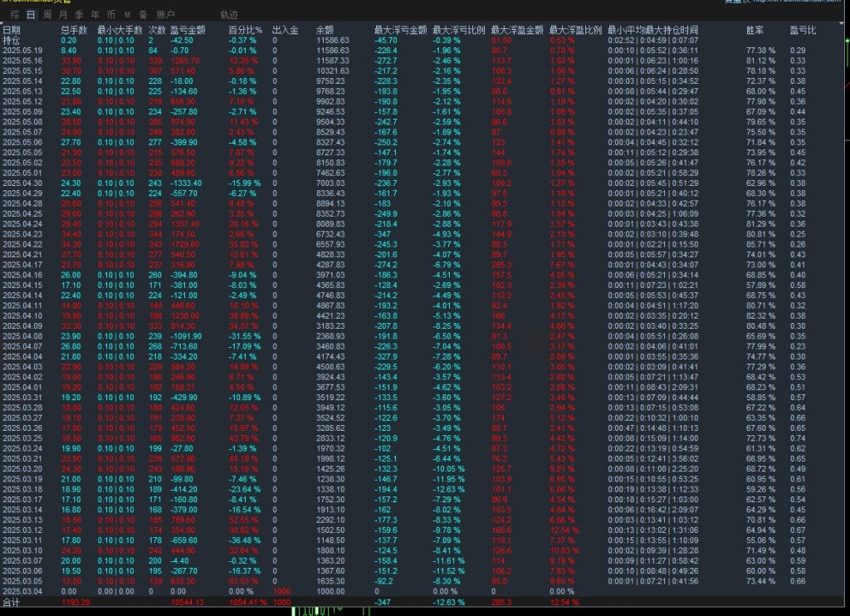The height and width of the screenshot is (616, 850).
Task: Switch to the 周 weekly statistics view
Action: coord(47,15)
